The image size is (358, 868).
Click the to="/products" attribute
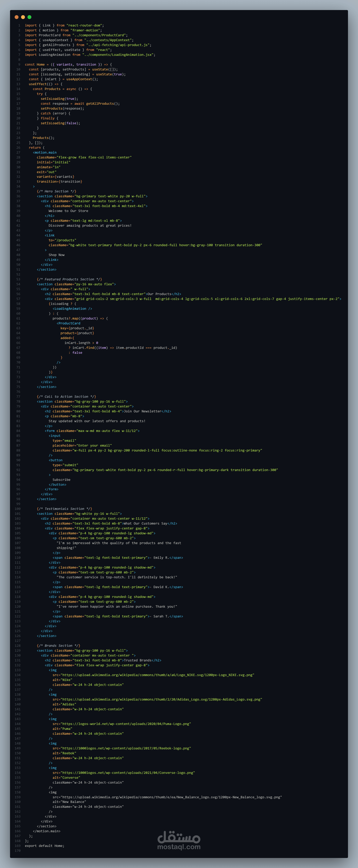pyautogui.click(x=63, y=240)
